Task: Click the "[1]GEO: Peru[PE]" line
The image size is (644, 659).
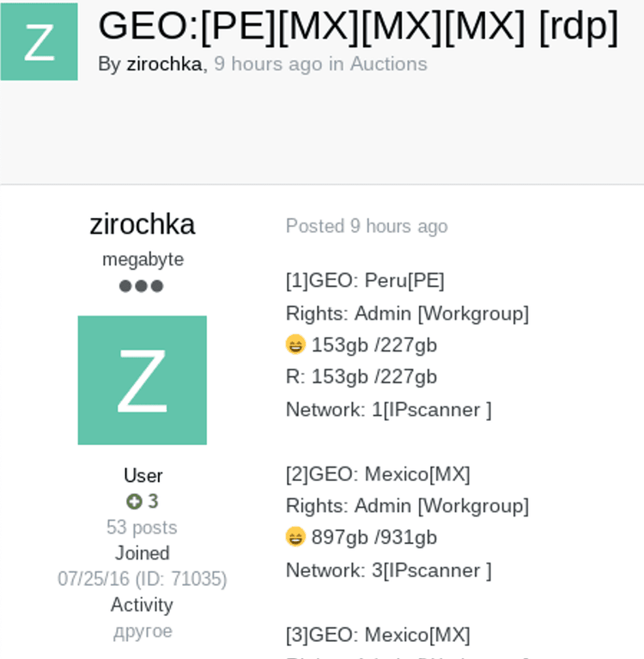Action: tap(365, 281)
